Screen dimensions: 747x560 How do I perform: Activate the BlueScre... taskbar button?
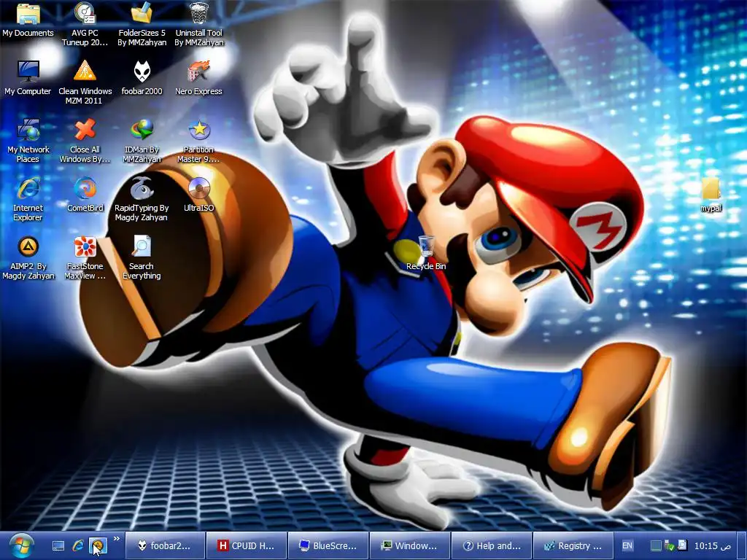tap(328, 545)
